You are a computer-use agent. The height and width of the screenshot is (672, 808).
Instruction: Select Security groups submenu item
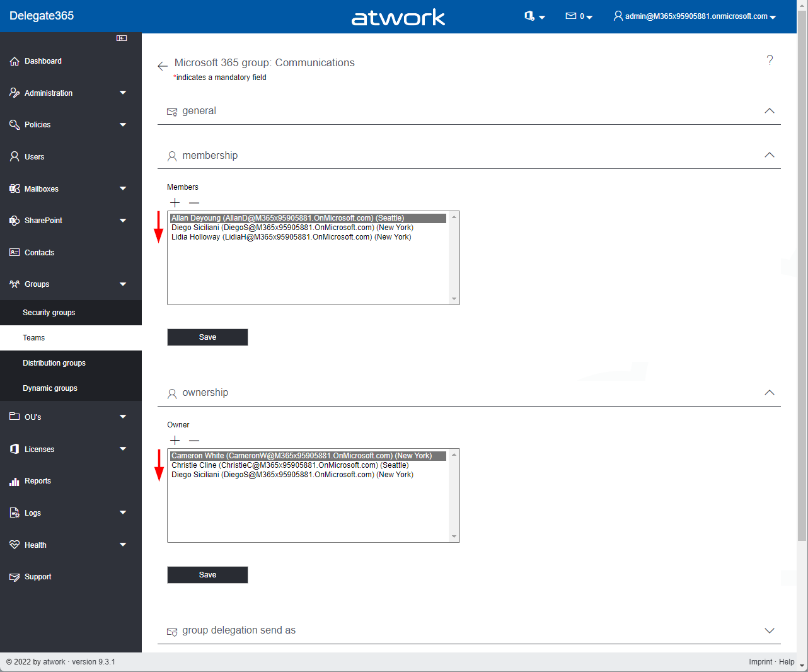(71, 313)
